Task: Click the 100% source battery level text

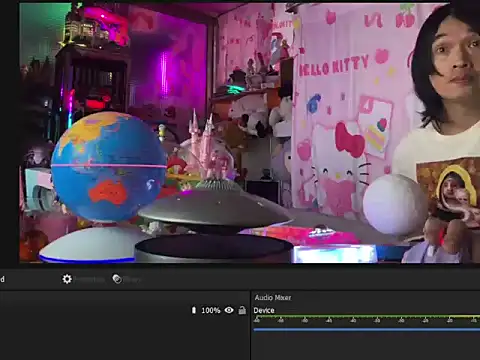Action: click(x=211, y=310)
